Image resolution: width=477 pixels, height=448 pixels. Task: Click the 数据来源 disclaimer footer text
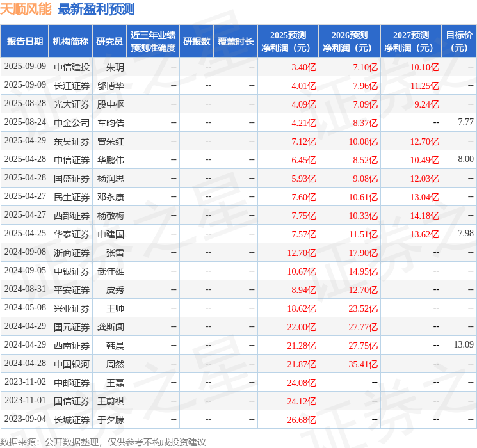coord(103,442)
